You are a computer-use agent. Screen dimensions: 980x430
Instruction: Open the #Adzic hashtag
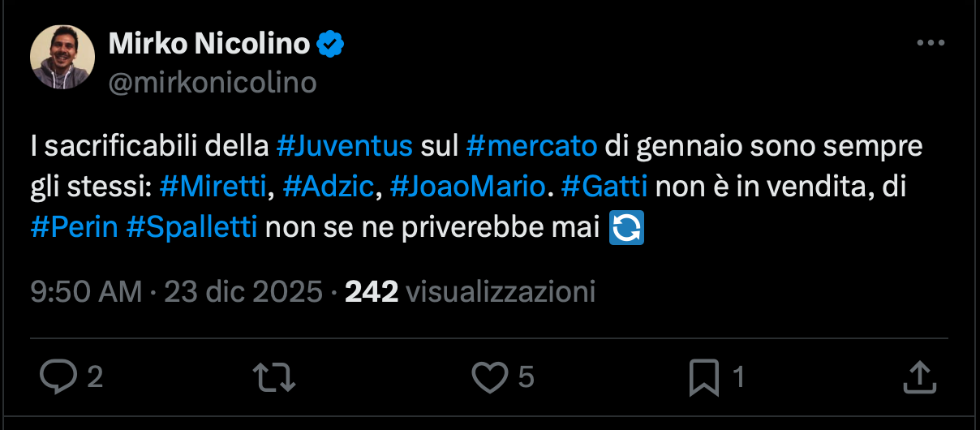tap(329, 187)
